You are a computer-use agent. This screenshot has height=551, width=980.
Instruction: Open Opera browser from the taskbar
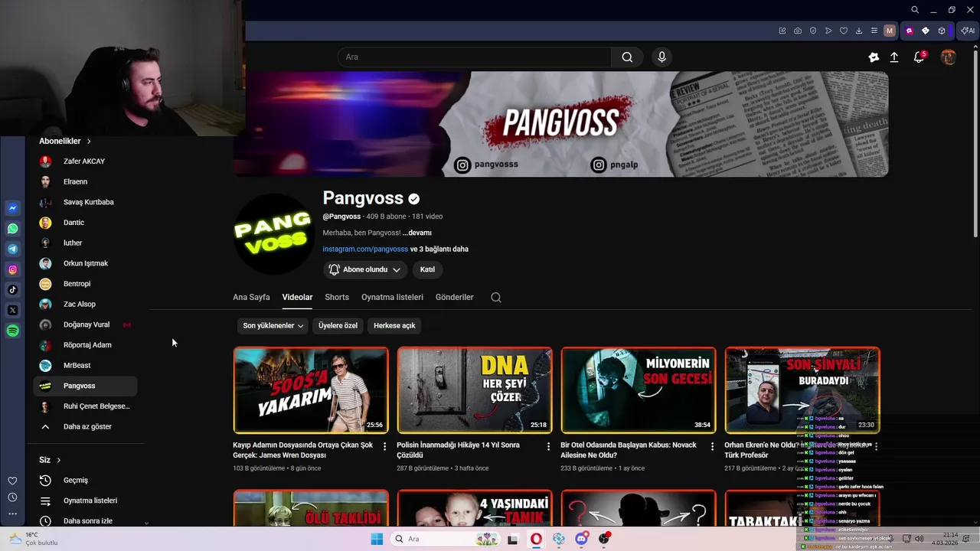536,539
